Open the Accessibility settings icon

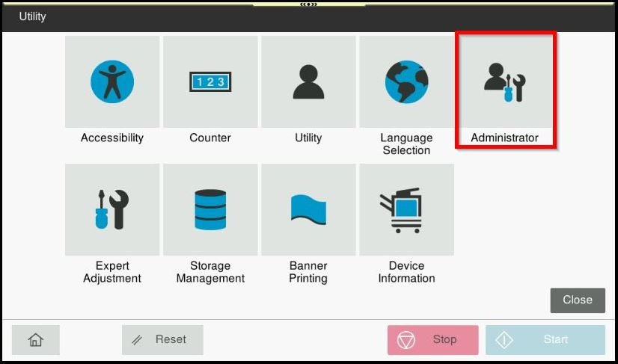[x=112, y=81]
